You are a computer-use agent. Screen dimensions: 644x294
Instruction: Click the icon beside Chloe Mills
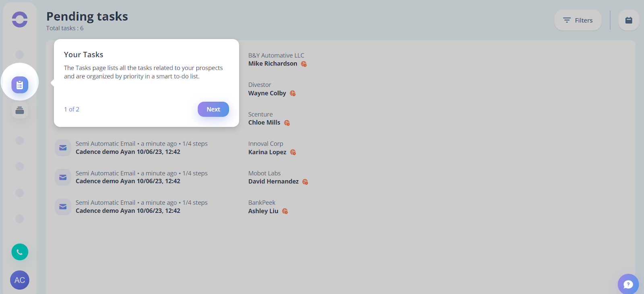[287, 123]
